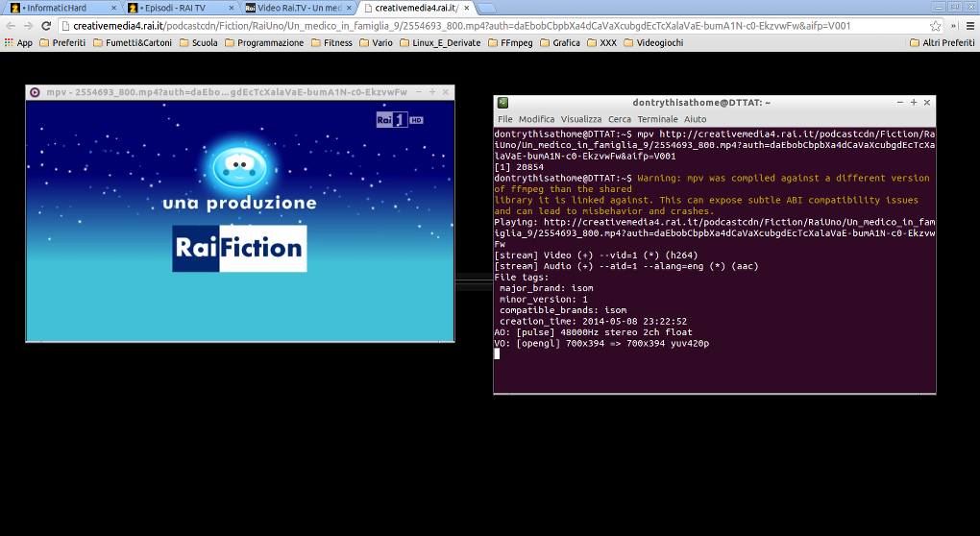Click the 'minor_version: 1' line
The height and width of the screenshot is (536, 980).
point(544,300)
